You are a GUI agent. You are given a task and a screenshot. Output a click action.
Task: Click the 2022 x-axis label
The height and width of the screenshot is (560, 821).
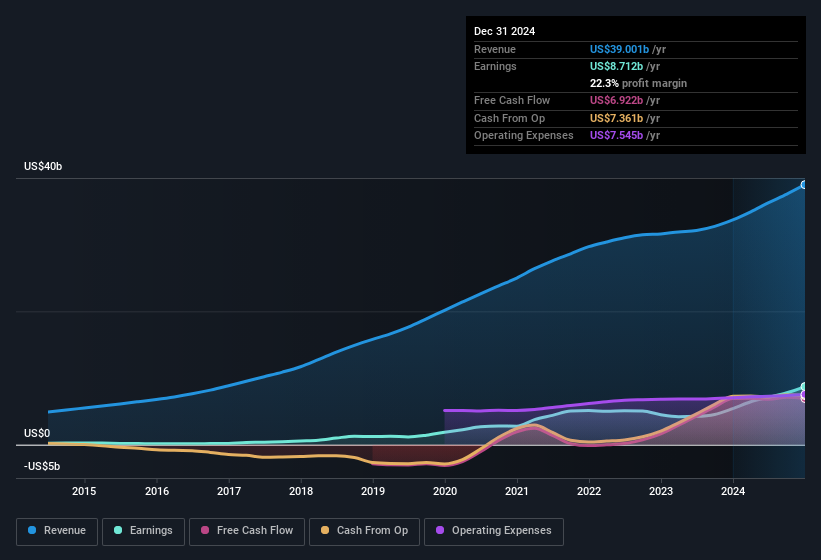tap(589, 491)
